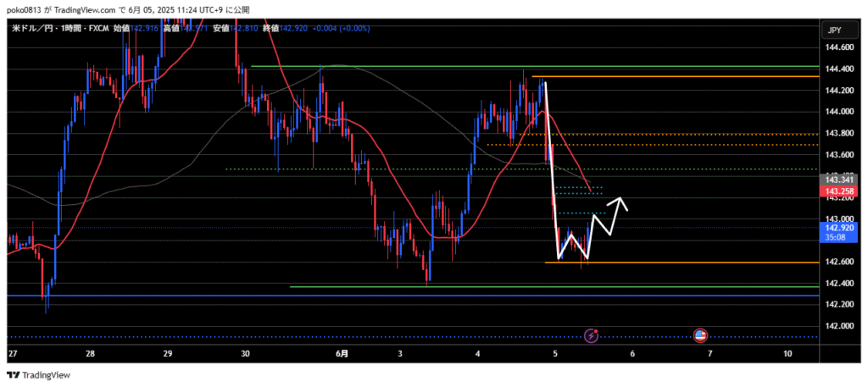
Task: Click date 10 on the time axis
Action: point(788,353)
